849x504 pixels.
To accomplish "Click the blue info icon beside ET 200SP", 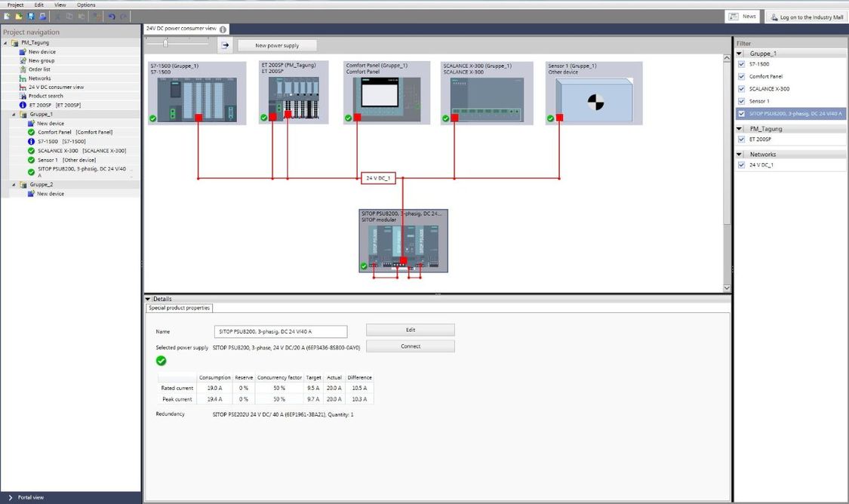I will (23, 105).
